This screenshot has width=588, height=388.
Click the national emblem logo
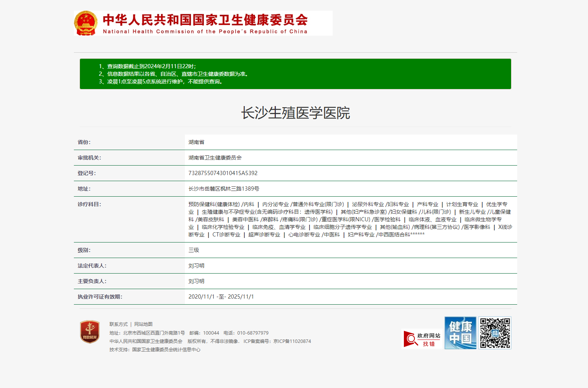86,23
